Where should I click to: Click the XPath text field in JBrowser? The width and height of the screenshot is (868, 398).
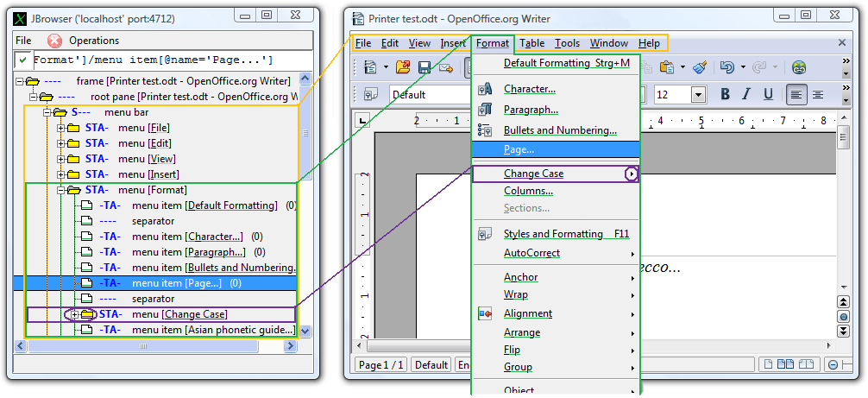[x=164, y=60]
